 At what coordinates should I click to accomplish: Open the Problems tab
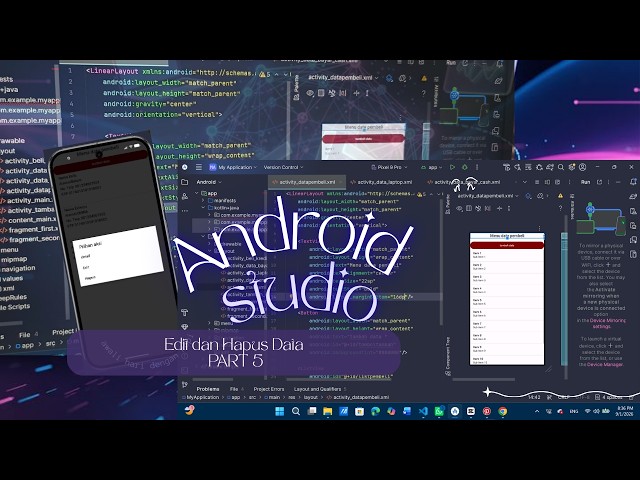208,389
